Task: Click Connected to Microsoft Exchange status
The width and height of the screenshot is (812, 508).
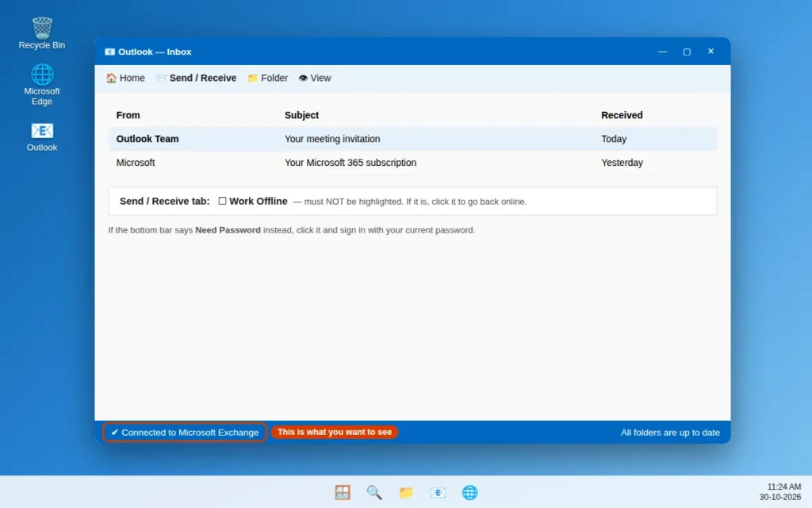Action: pyautogui.click(x=184, y=433)
